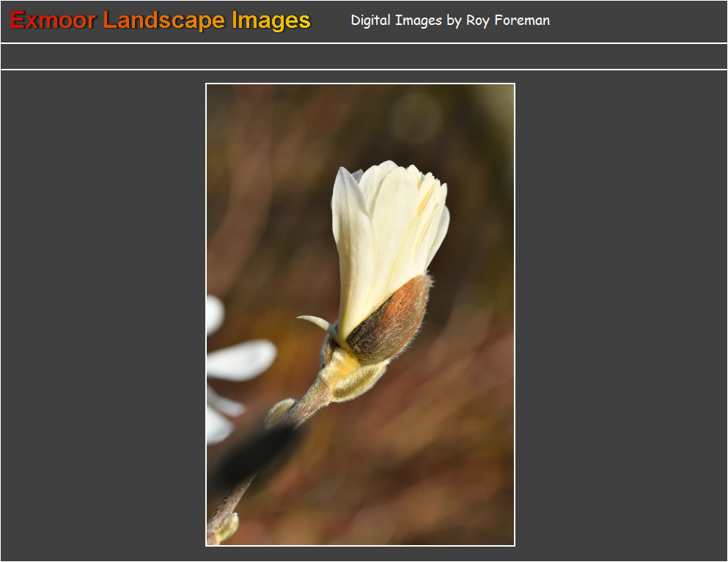This screenshot has height=562, width=728.
Task: Click the dark blurred bud on stem
Action: click(x=253, y=454)
